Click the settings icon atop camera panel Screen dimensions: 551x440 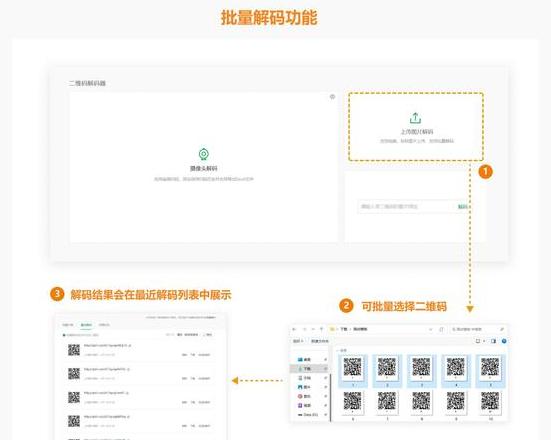click(x=332, y=97)
